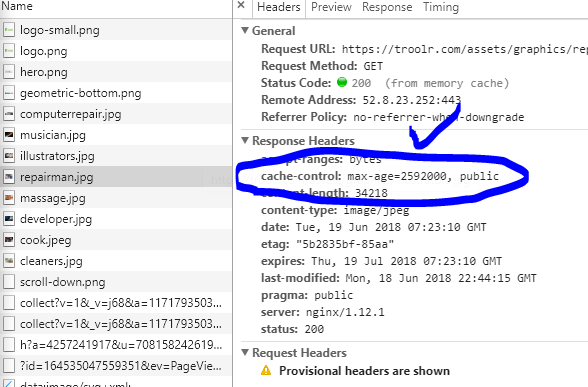Click the scroll-down.png blank file icon

[9, 282]
